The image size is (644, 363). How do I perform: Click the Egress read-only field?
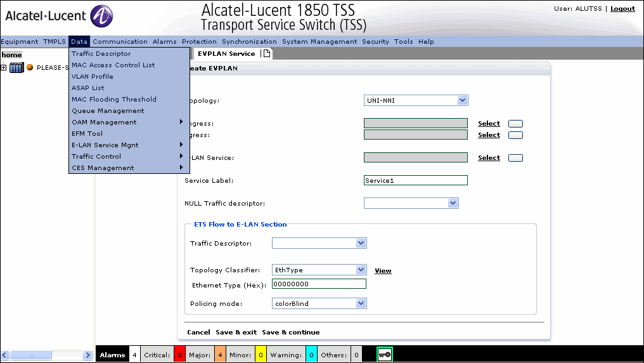[416, 135]
